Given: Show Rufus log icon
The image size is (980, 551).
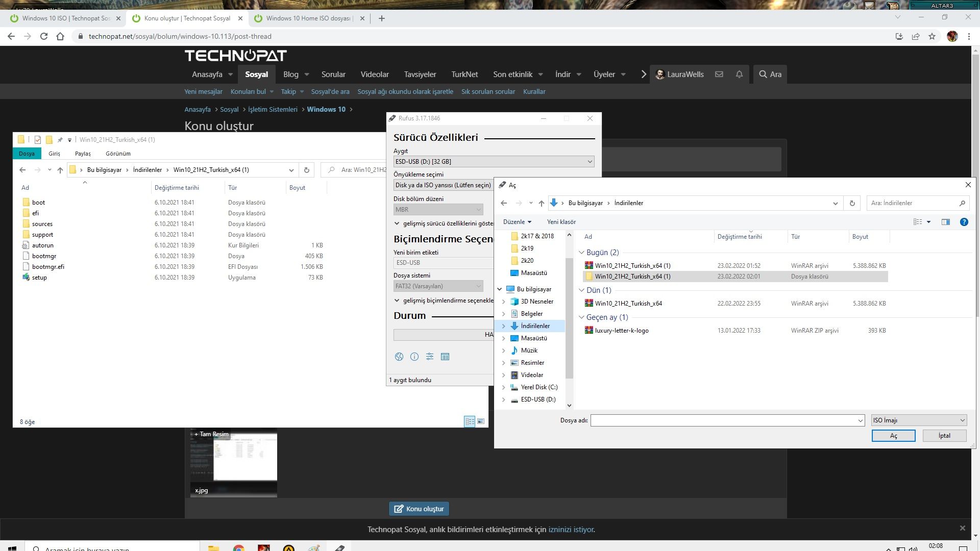Looking at the screenshot, I should (445, 357).
